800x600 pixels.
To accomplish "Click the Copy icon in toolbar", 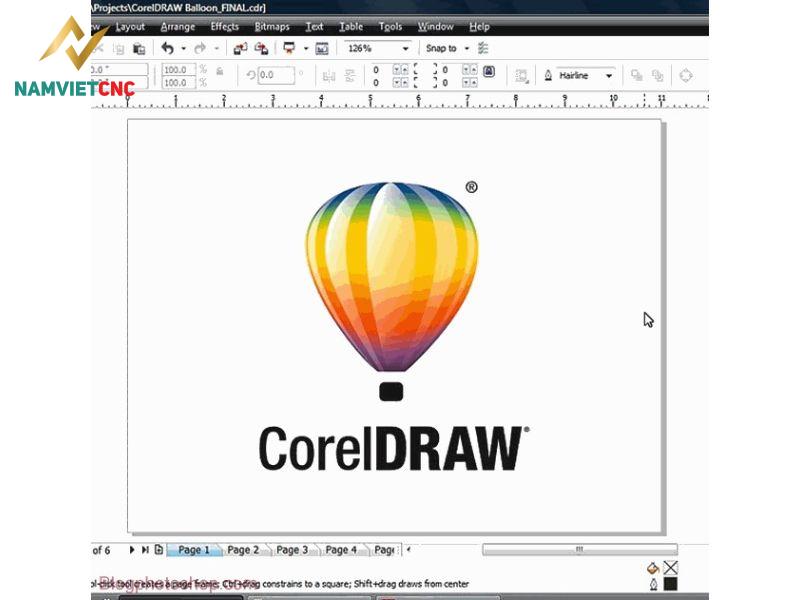I will point(119,49).
